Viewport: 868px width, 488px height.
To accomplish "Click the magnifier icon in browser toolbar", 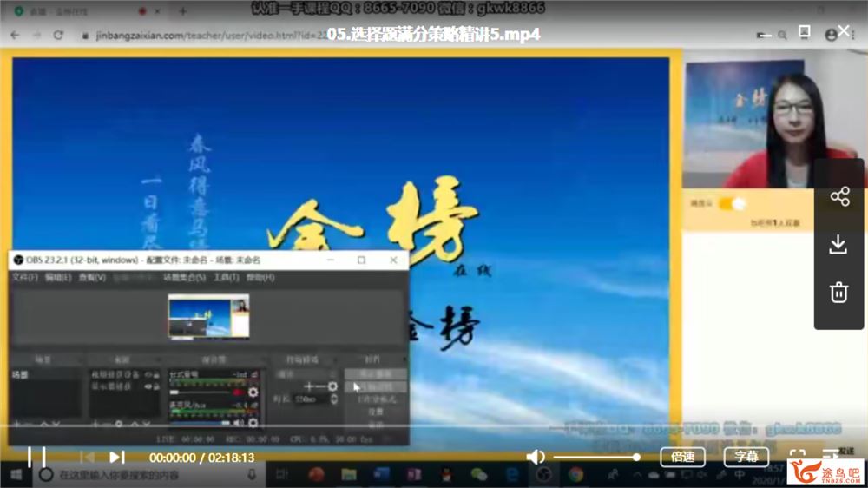I will [x=782, y=35].
